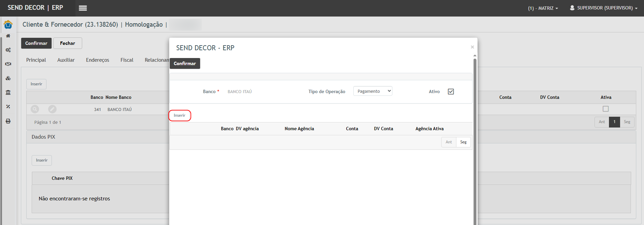Click the BANCO ITAÚ name cell in table
644x225 pixels.
pyautogui.click(x=120, y=110)
